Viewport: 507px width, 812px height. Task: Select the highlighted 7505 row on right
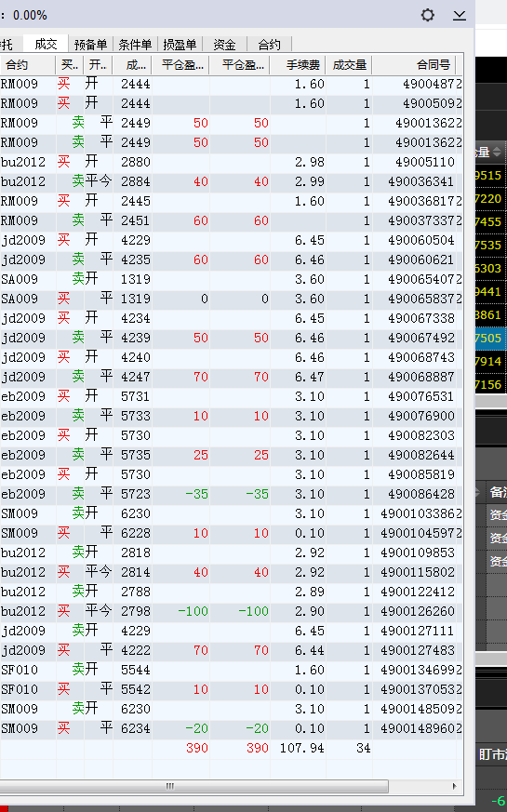click(488, 339)
